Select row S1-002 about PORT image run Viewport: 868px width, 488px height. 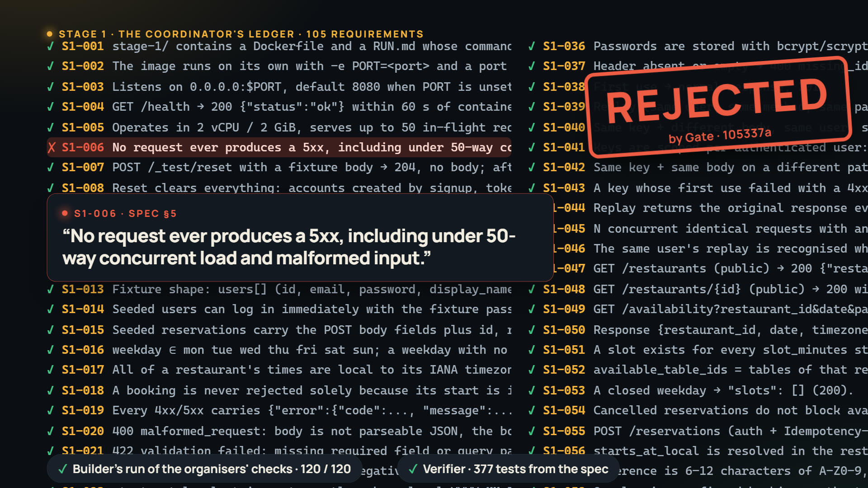pyautogui.click(x=279, y=66)
